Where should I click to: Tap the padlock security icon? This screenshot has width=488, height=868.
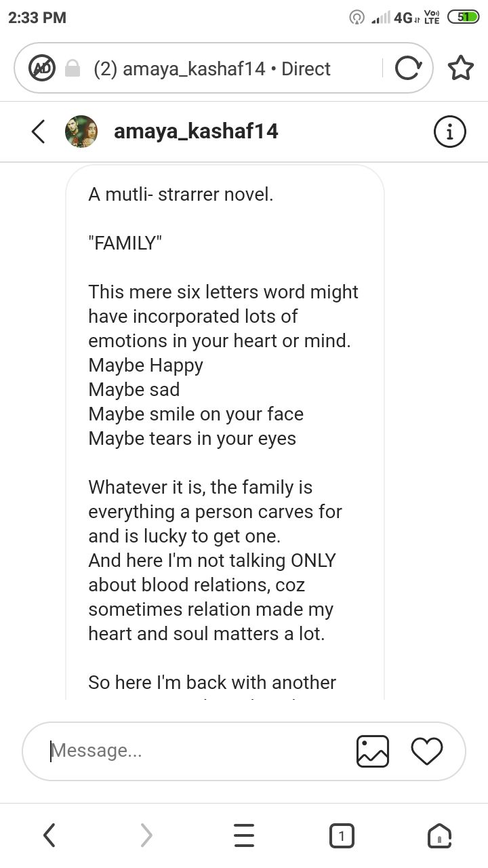click(72, 68)
